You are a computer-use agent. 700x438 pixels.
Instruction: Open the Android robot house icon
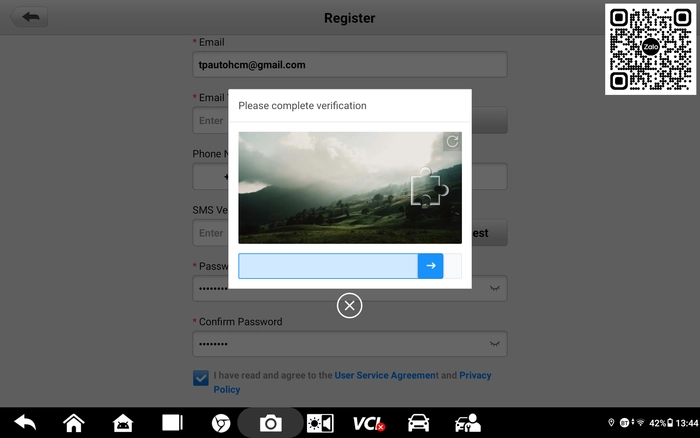pyautogui.click(x=123, y=423)
